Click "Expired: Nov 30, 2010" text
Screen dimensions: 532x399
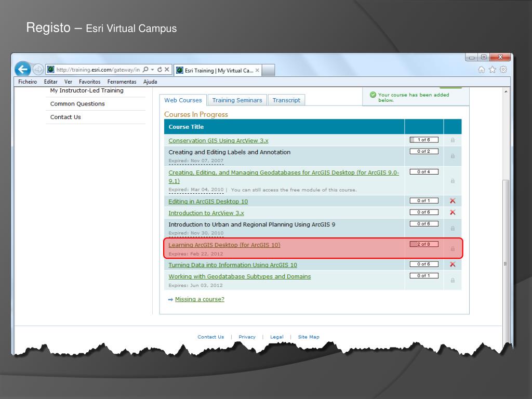pos(196,233)
